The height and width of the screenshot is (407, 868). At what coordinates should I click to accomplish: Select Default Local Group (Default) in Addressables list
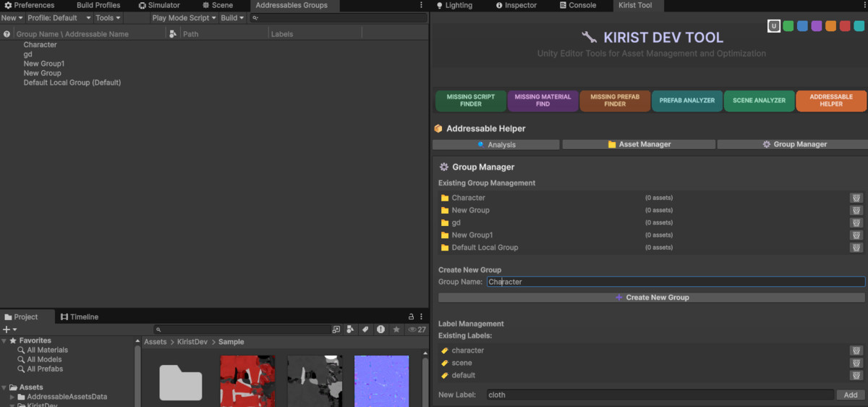click(72, 83)
